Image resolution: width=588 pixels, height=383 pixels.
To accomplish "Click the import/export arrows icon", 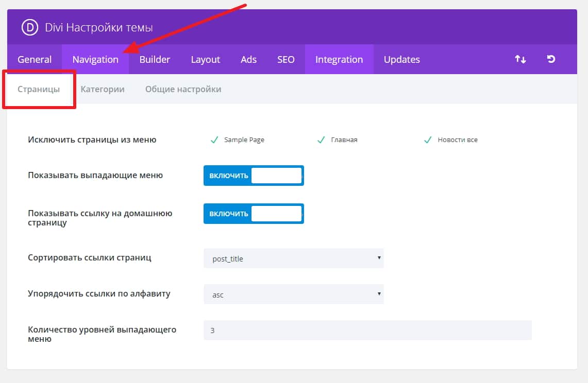I will (520, 59).
